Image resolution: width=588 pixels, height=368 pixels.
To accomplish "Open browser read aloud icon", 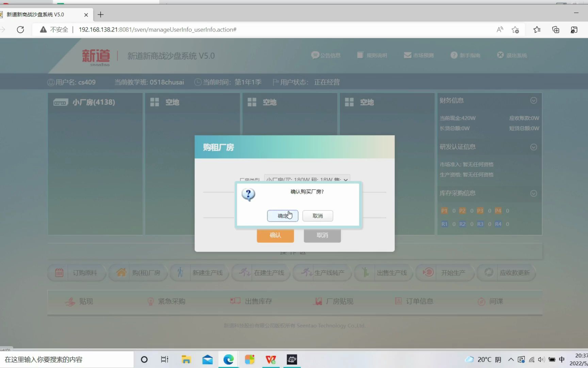I will [500, 30].
